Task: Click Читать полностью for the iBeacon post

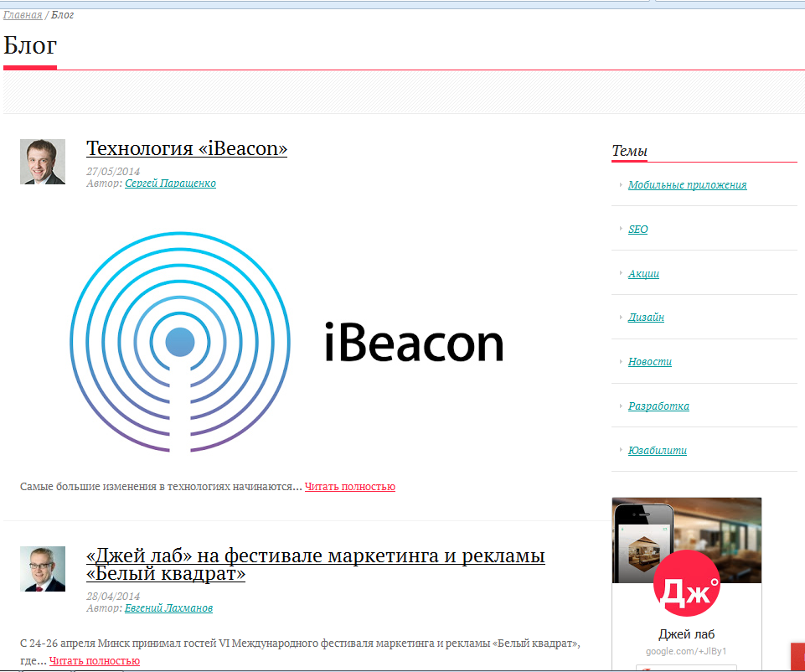Action: [349, 487]
